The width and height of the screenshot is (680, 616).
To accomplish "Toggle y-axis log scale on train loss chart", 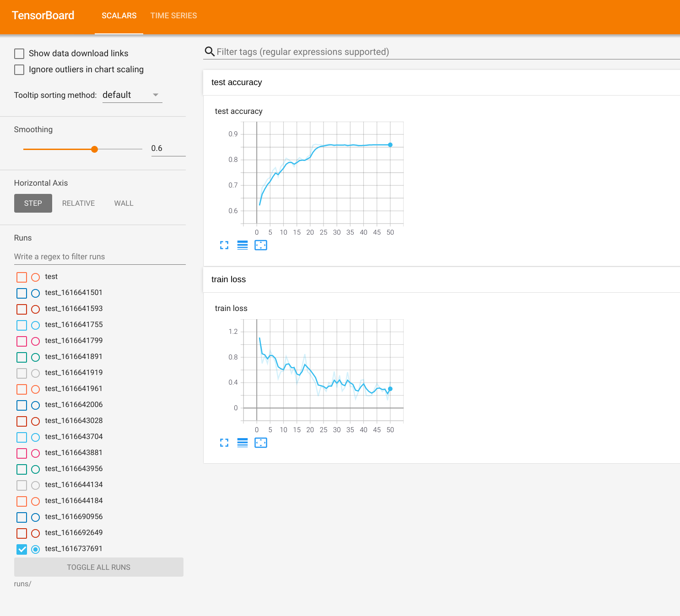I will click(243, 443).
